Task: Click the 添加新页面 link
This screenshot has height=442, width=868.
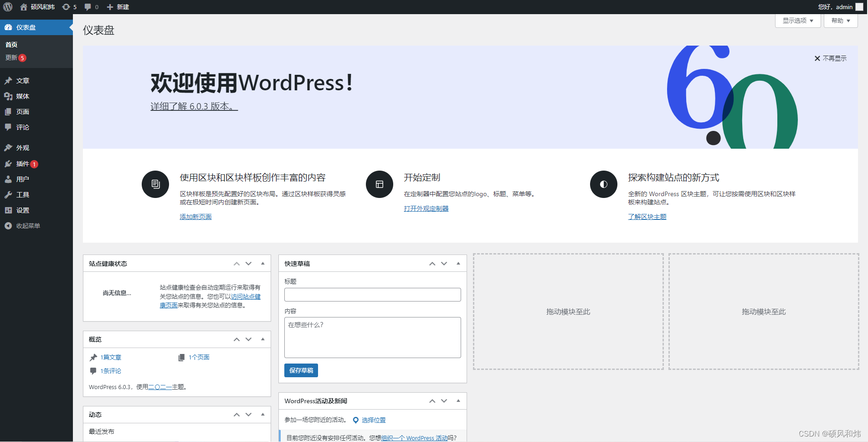Action: (x=195, y=217)
